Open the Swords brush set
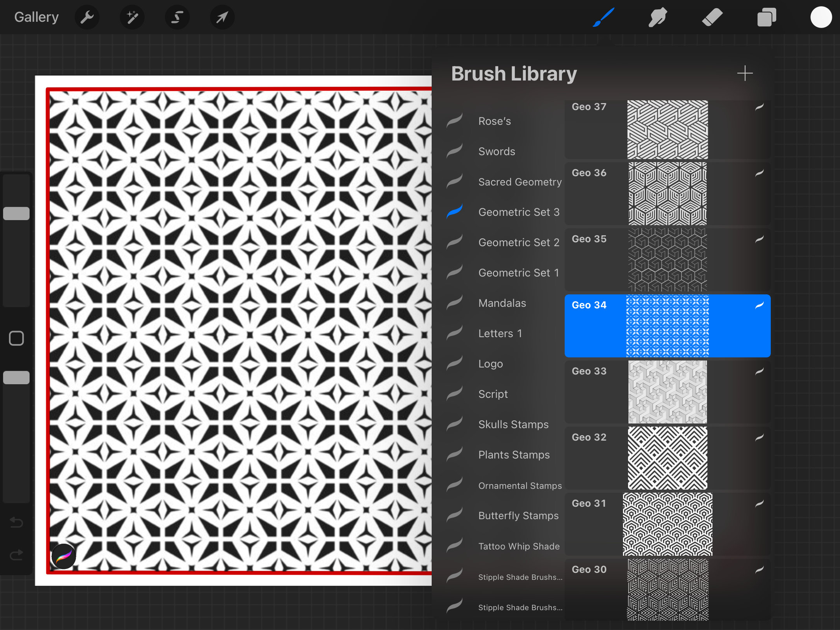The width and height of the screenshot is (840, 630). pos(504,151)
